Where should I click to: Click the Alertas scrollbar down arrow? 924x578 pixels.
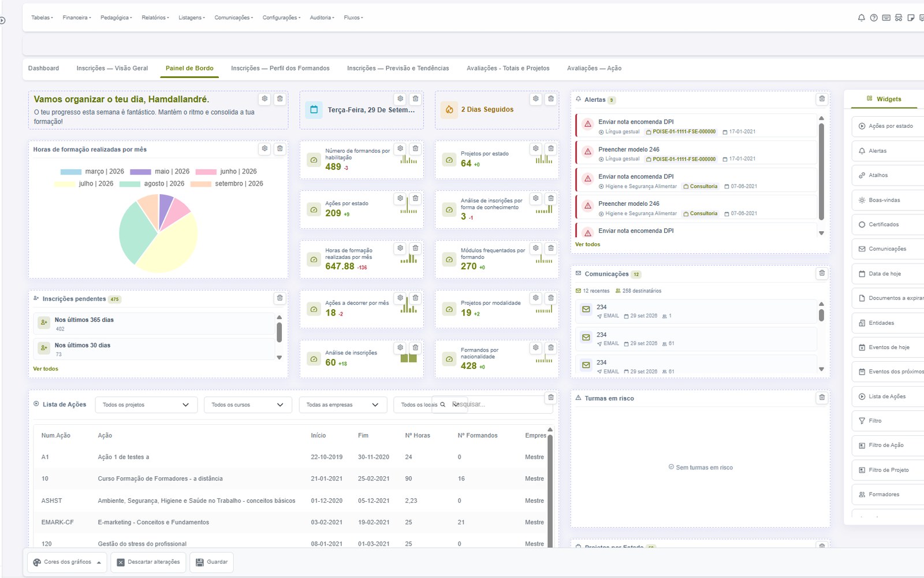pyautogui.click(x=821, y=234)
